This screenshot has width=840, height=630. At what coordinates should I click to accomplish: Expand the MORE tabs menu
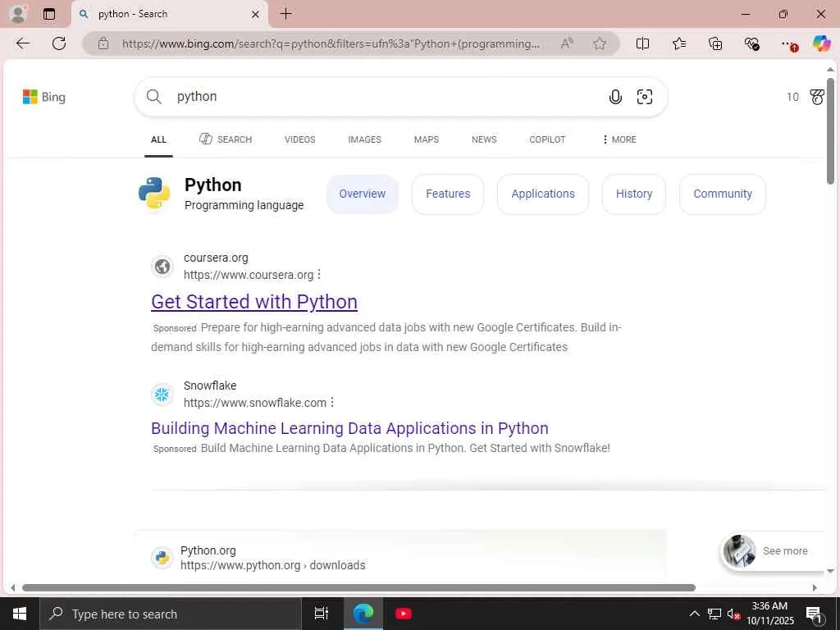619,139
